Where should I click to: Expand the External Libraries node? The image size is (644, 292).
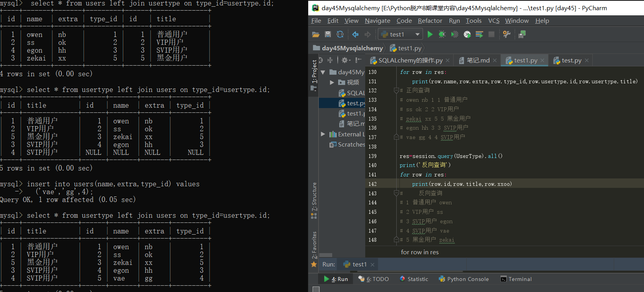[323, 134]
